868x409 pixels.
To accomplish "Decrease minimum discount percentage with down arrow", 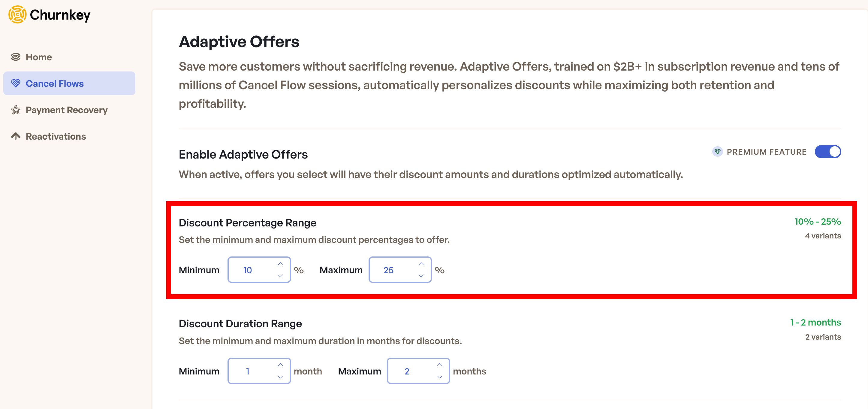I will (x=280, y=276).
